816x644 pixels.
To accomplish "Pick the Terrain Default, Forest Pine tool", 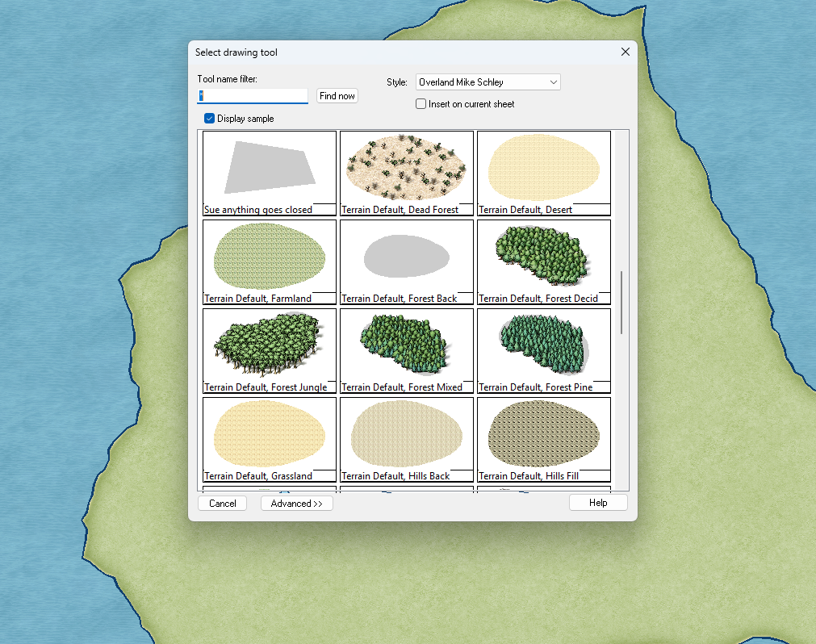I will click(x=543, y=350).
